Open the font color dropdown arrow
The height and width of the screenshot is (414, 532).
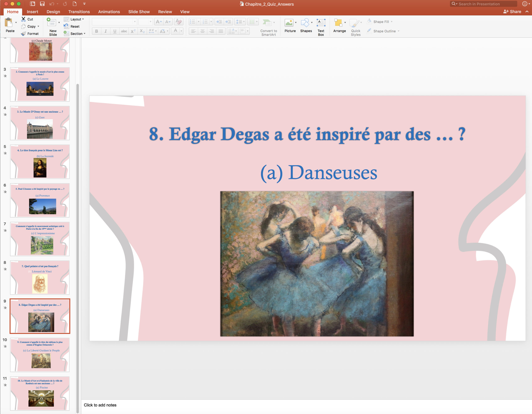181,31
